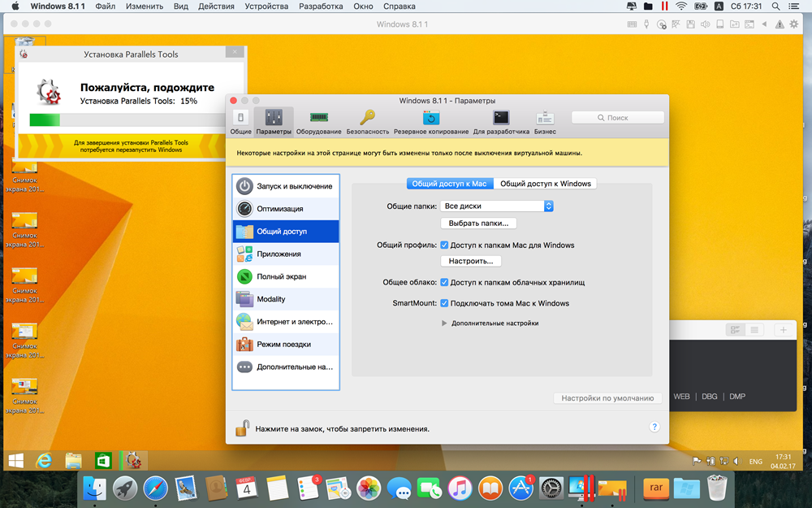Open VM configuration via gear icon
The height and width of the screenshot is (508, 812).
pos(794,24)
